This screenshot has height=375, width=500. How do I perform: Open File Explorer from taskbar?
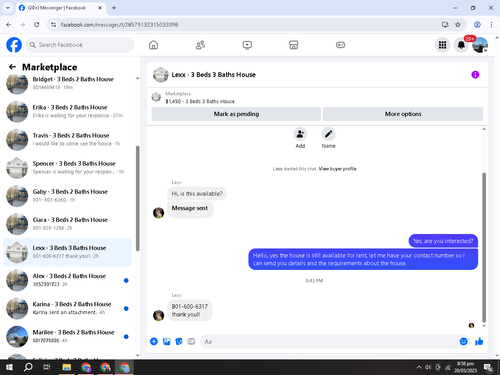pos(67,367)
